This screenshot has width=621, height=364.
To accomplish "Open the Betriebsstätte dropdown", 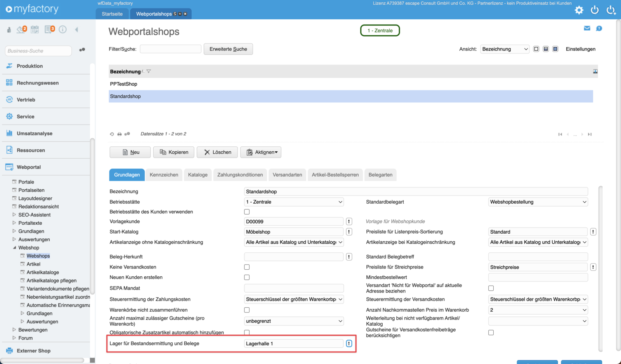I will tap(294, 202).
